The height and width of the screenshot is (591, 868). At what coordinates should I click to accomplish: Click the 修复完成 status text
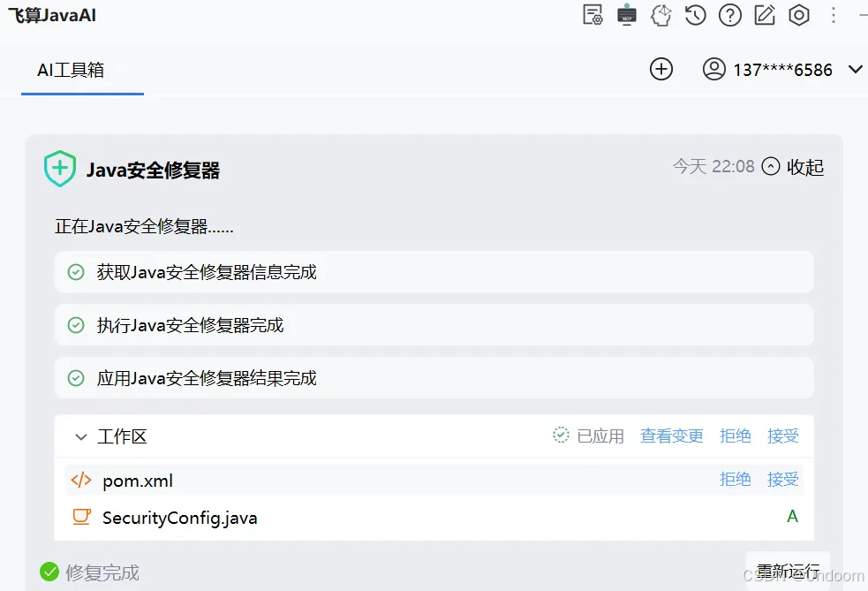tap(102, 572)
